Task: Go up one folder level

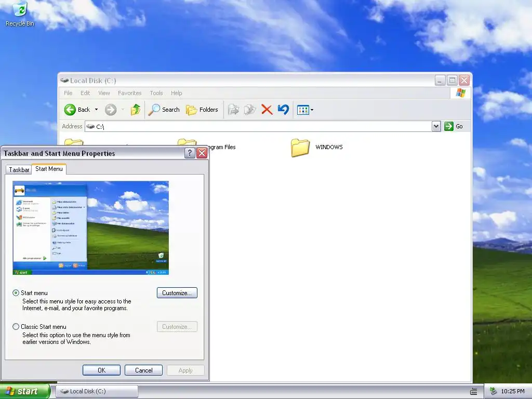Action: [x=136, y=110]
